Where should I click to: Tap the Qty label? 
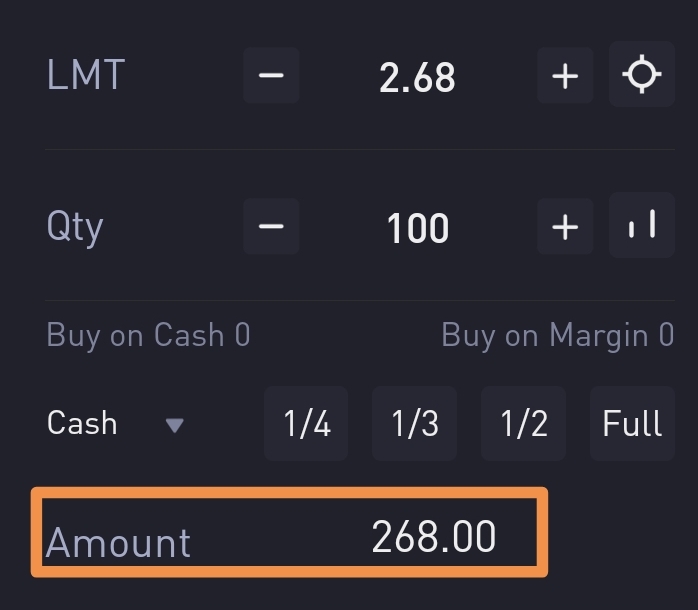click(75, 228)
